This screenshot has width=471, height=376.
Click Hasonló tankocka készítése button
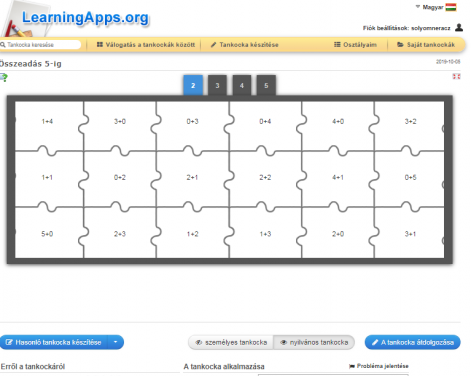tap(54, 342)
